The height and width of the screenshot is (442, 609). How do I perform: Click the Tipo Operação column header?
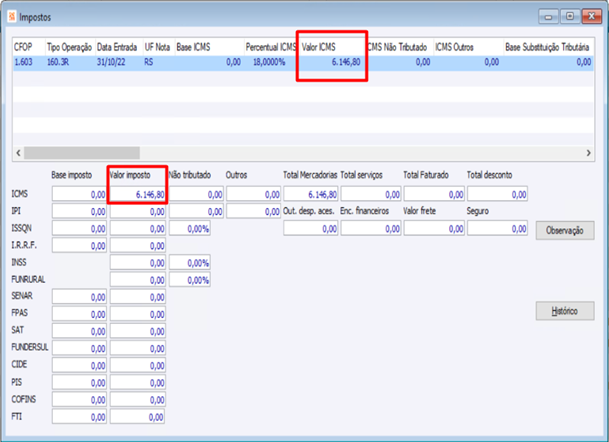[x=70, y=47]
